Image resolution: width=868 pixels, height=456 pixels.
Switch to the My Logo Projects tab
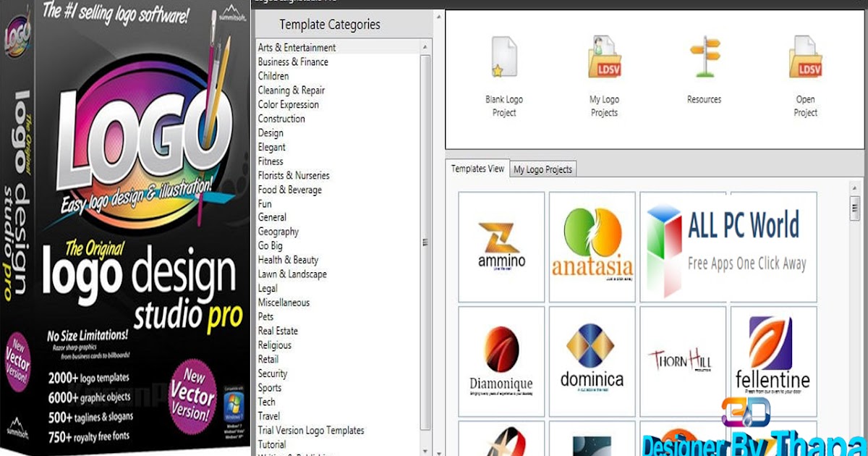pos(542,169)
